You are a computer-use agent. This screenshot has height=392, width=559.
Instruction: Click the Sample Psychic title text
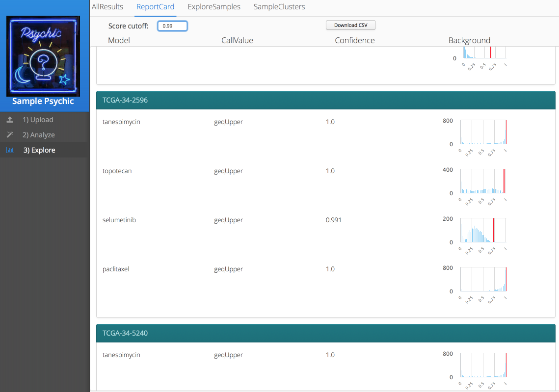pos(43,101)
